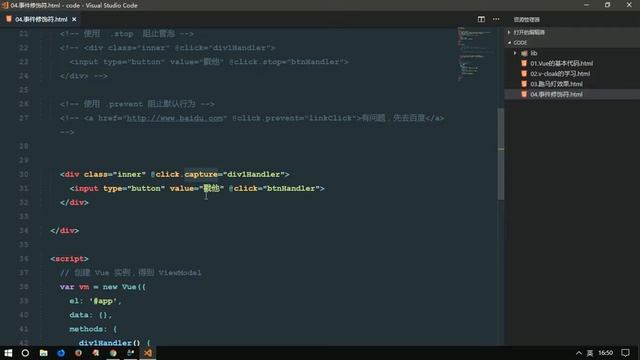The width and height of the screenshot is (640, 360).
Task: Click the explorer panel title 资源管理器
Action: (x=527, y=20)
